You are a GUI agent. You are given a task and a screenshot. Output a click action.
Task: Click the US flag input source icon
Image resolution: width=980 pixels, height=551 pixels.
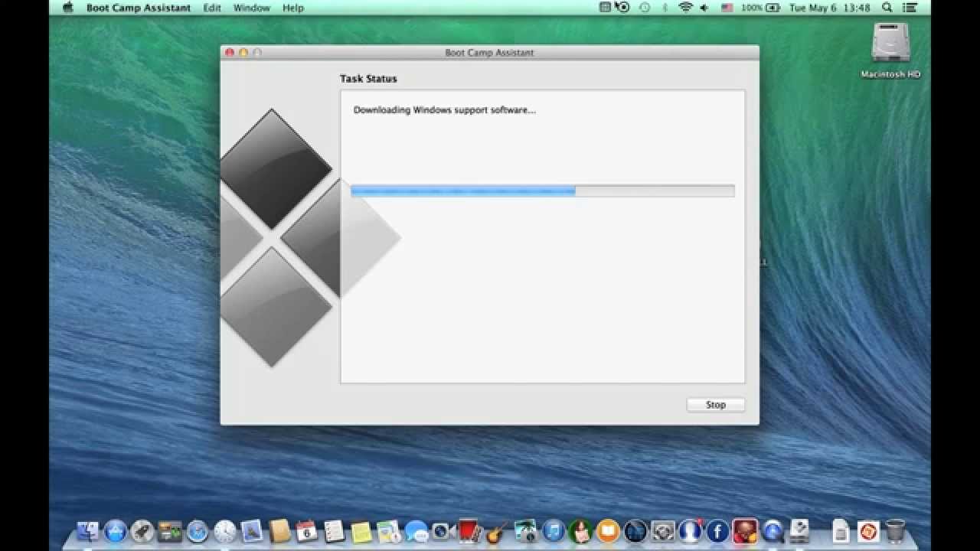[x=727, y=8]
